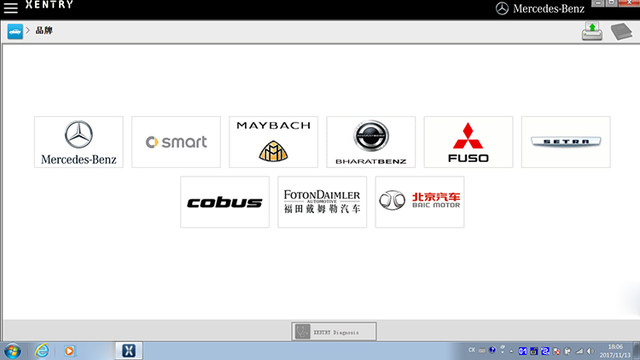640x360 pixels.
Task: Click the volume speaker tray icon
Action: [591, 351]
